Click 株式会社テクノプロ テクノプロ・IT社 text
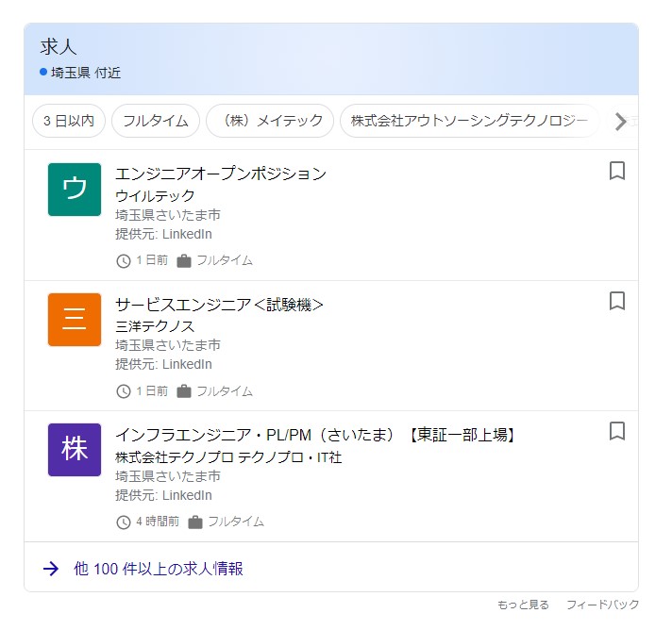Viewport: 672px width, 630px height. [228, 457]
